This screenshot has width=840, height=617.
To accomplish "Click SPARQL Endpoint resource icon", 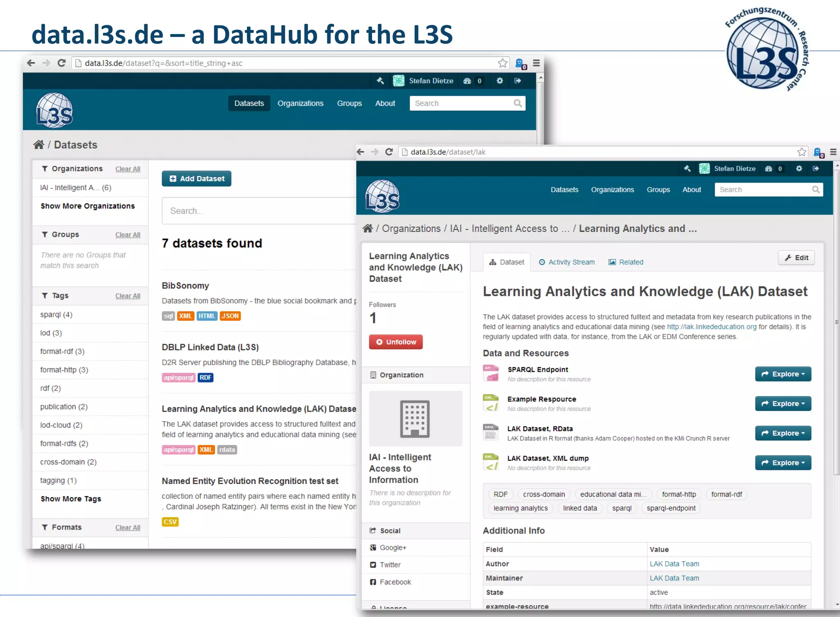I will click(x=491, y=373).
